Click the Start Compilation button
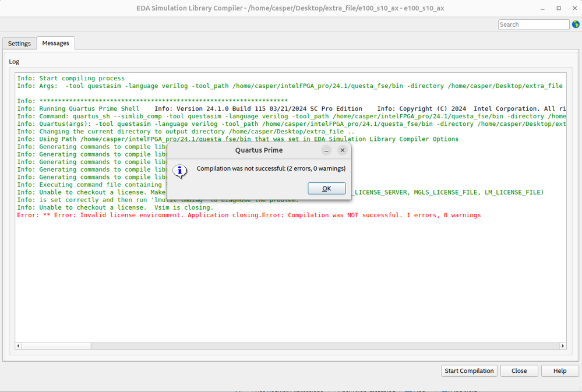582x392 pixels. [469, 370]
